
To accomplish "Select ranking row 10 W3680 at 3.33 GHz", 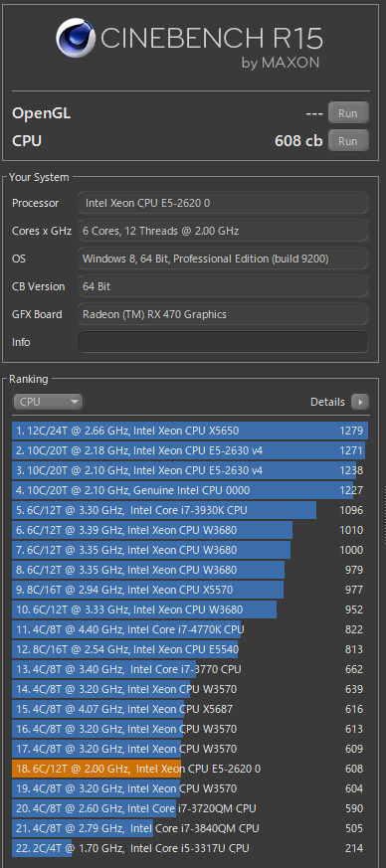I will 190,610.
